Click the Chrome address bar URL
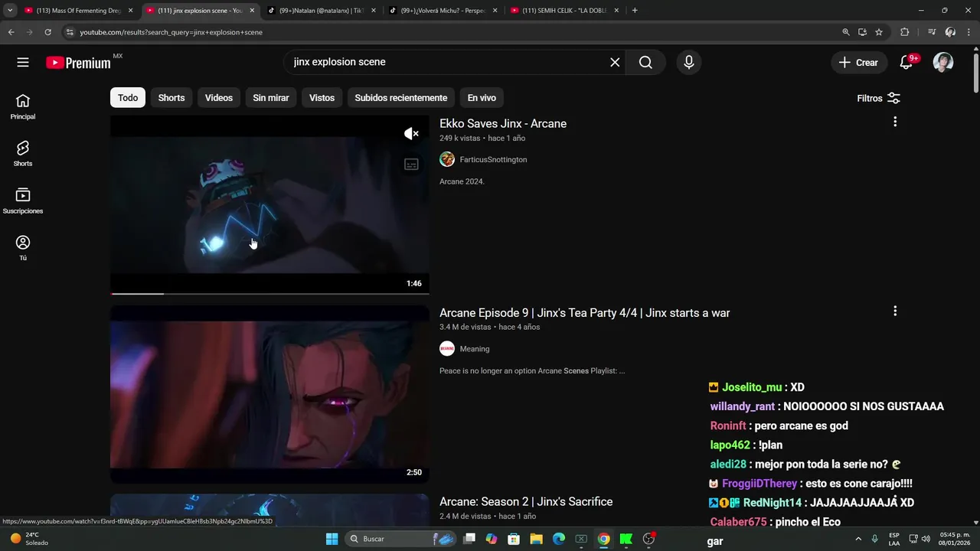Viewport: 980px width, 551px height. click(171, 32)
